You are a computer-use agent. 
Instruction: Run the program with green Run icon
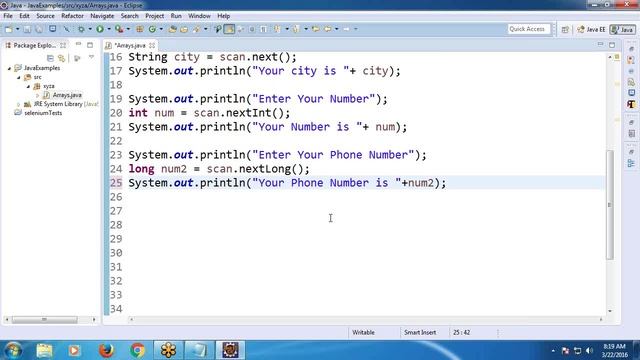100,29
